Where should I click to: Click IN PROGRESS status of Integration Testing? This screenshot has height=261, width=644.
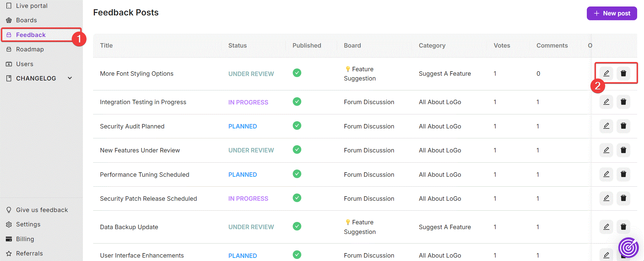click(248, 102)
